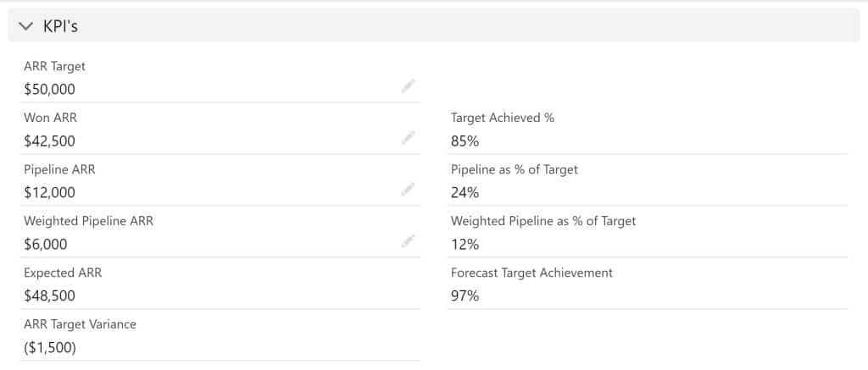The height and width of the screenshot is (370, 868).
Task: Click the pencil icon beside Won ARR
Action: pyautogui.click(x=409, y=137)
